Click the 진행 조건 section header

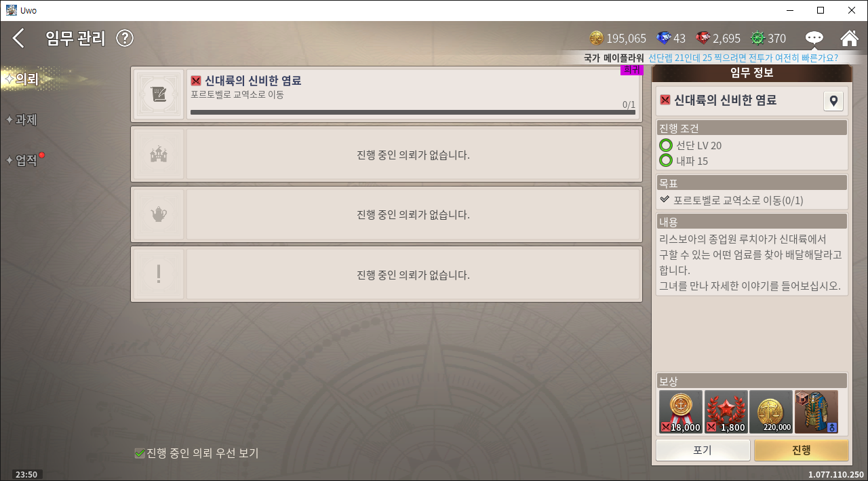[x=752, y=128]
